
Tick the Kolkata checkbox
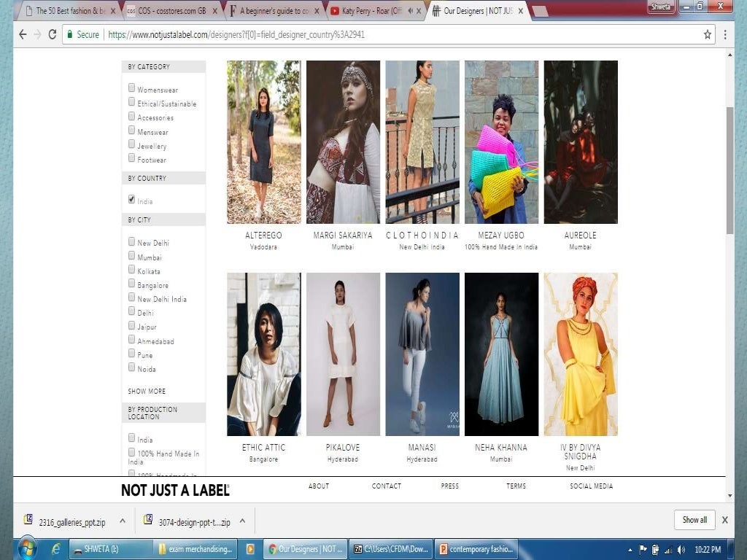click(x=131, y=270)
